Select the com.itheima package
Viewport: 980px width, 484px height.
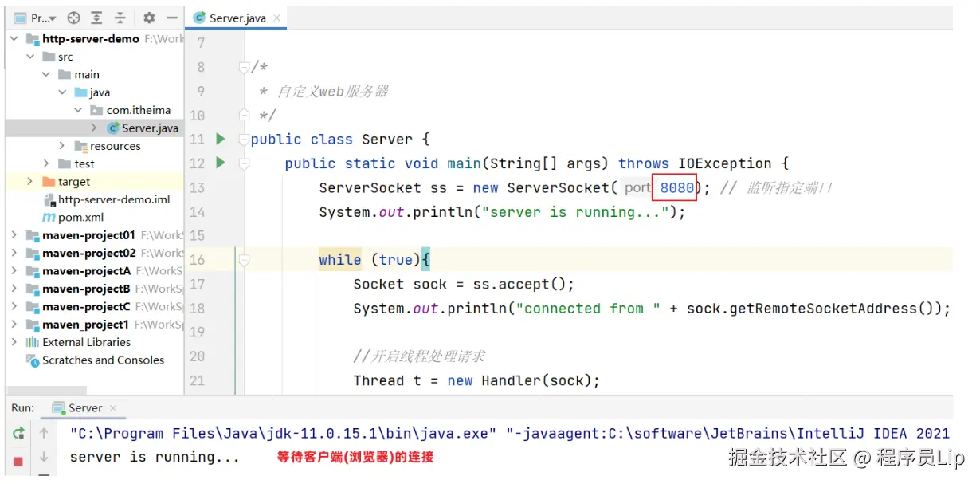[139, 110]
